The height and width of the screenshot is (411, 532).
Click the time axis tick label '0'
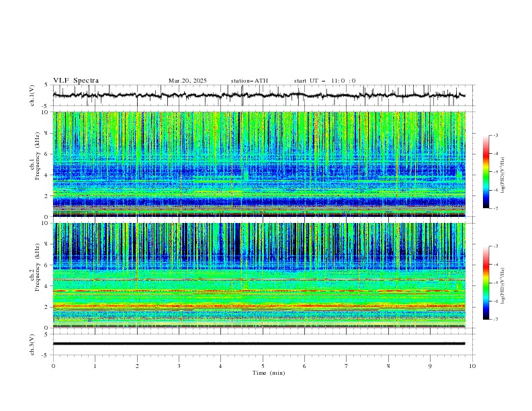pos(53,366)
